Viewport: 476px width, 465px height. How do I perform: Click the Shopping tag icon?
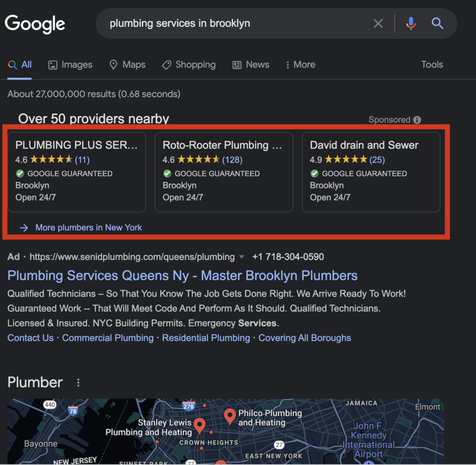(x=166, y=65)
